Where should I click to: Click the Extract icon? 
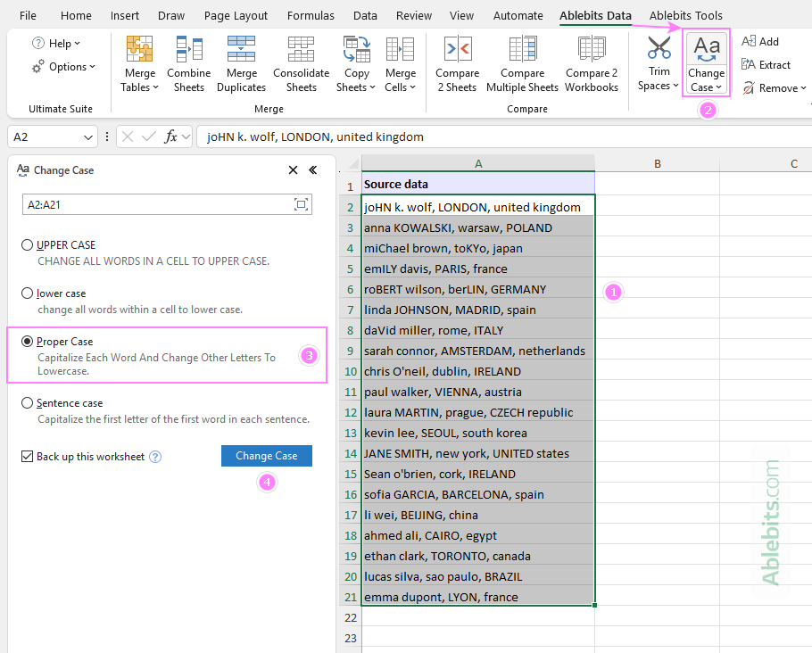tap(766, 64)
